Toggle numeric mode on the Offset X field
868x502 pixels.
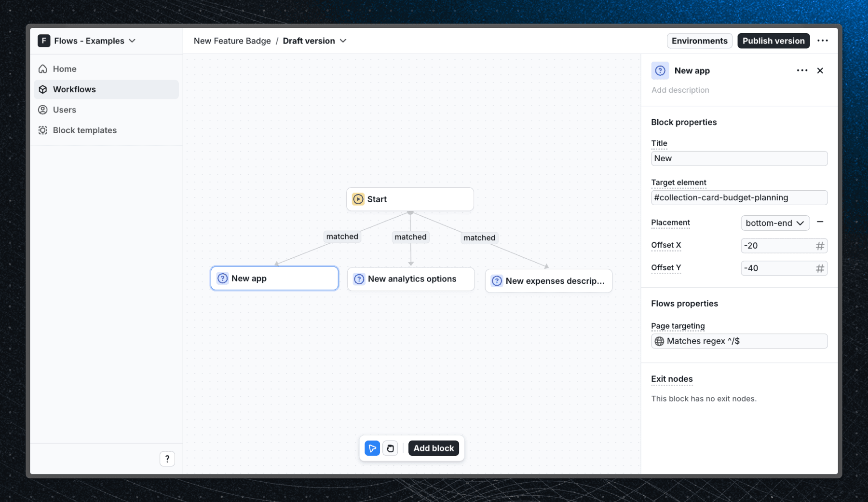820,246
